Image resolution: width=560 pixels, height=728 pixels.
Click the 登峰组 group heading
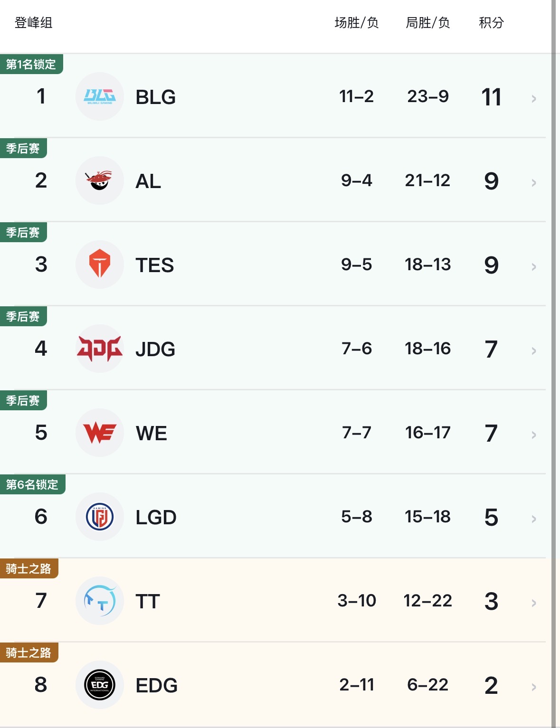33,23
